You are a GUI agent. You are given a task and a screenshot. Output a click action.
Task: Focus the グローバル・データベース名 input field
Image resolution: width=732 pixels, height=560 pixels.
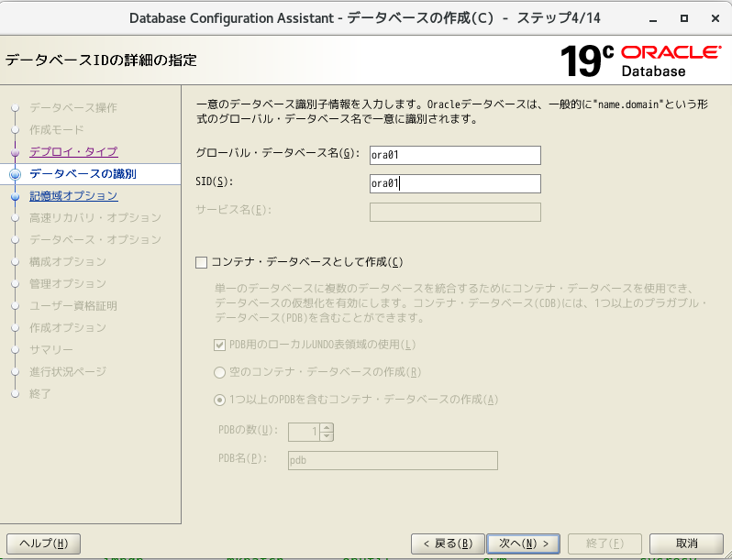click(455, 155)
